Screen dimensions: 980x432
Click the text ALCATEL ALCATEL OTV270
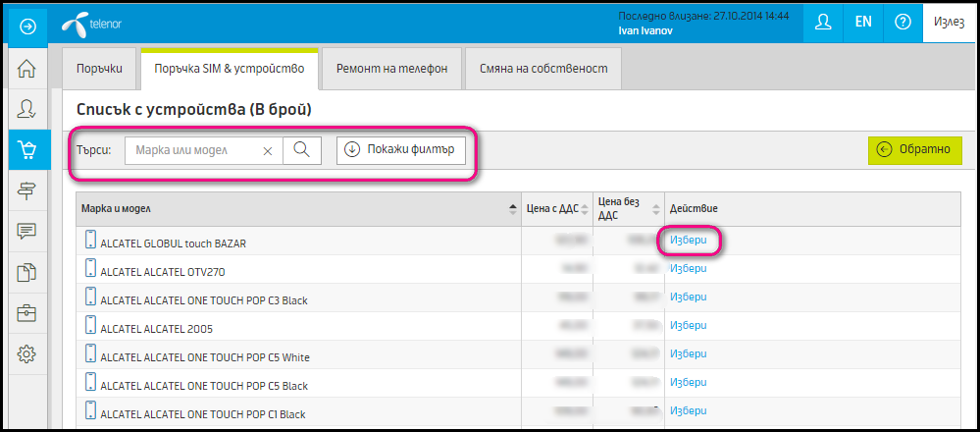coord(163,273)
